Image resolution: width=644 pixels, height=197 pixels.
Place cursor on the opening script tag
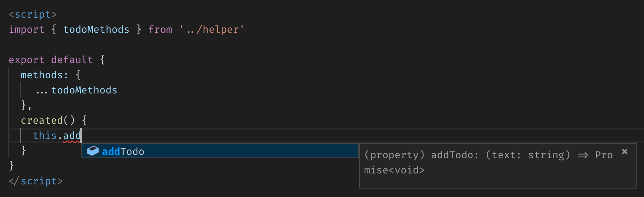coord(32,14)
